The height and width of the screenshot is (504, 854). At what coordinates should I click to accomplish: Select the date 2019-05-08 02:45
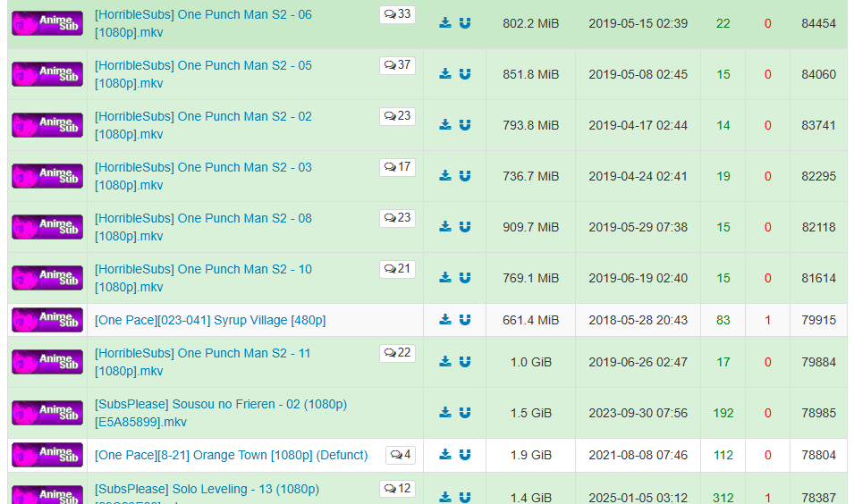click(x=638, y=74)
